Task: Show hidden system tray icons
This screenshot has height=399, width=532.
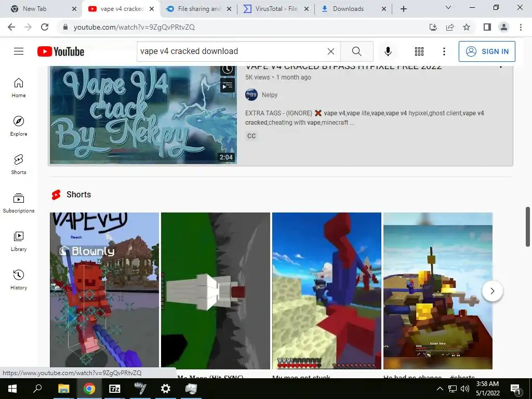Action: coord(440,389)
